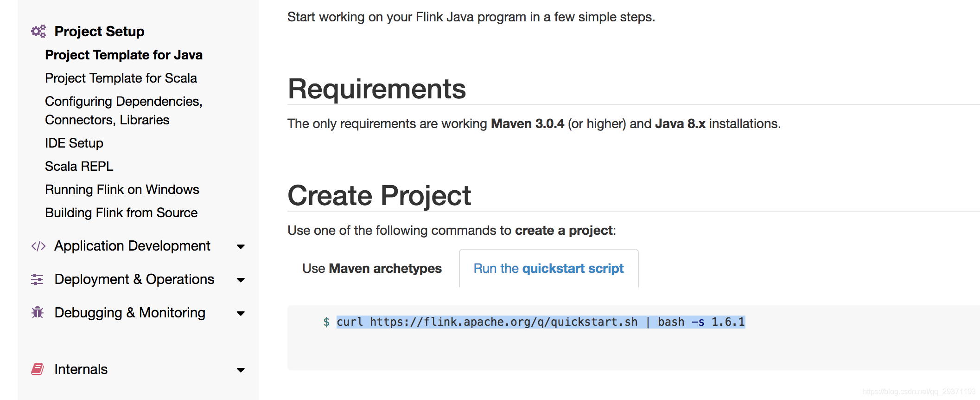This screenshot has width=980, height=400.
Task: Select the Run the quickstart script tab
Action: [x=548, y=268]
